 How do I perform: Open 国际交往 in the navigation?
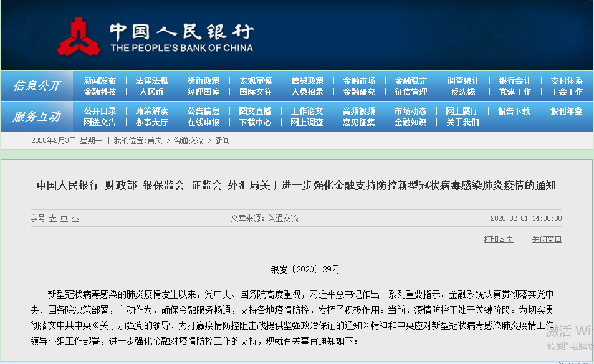(x=256, y=92)
